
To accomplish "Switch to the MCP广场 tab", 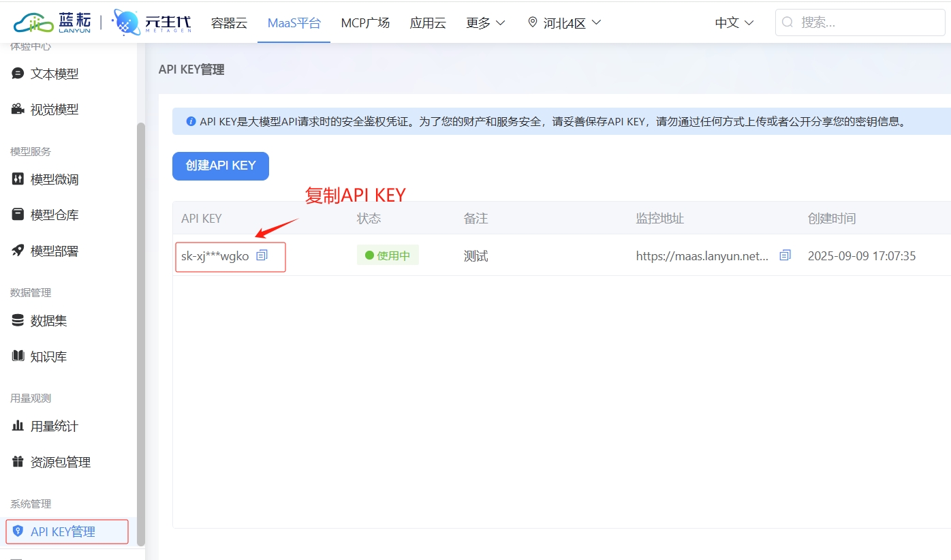I will point(365,22).
